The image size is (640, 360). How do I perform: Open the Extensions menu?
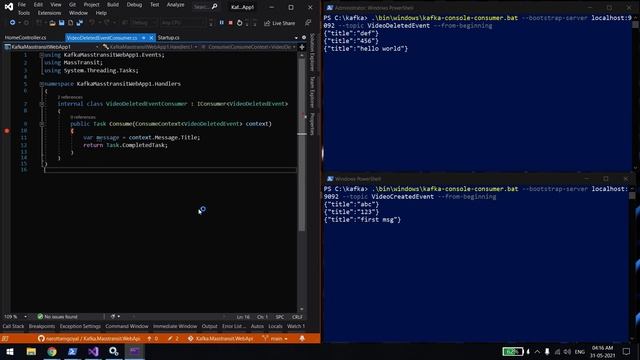click(49, 13)
